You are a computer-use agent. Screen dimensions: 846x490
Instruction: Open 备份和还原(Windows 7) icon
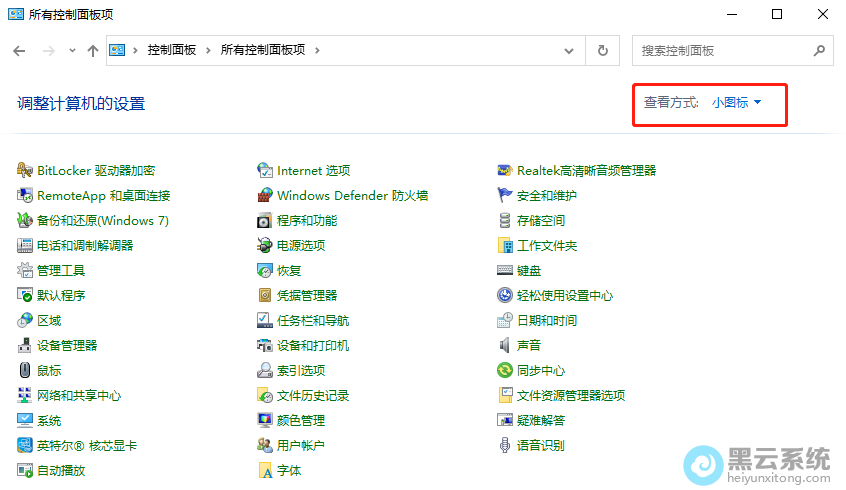coord(24,220)
